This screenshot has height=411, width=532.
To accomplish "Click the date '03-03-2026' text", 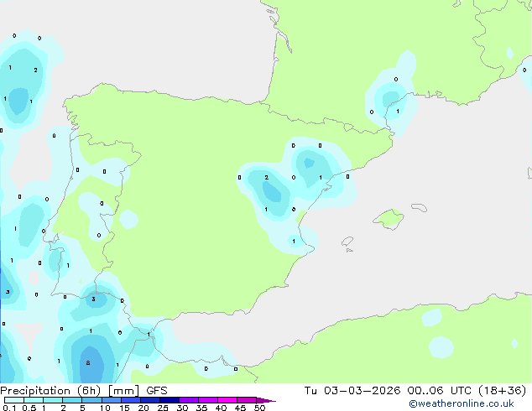I will point(362,391).
